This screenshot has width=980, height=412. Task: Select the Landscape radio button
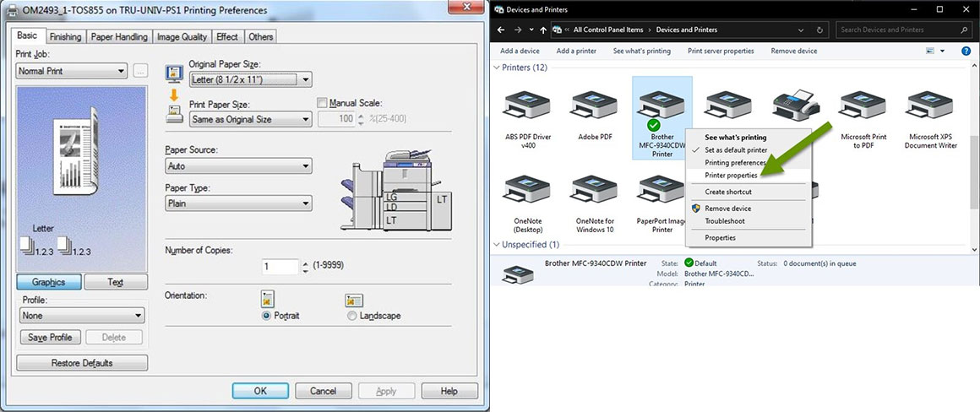point(352,316)
